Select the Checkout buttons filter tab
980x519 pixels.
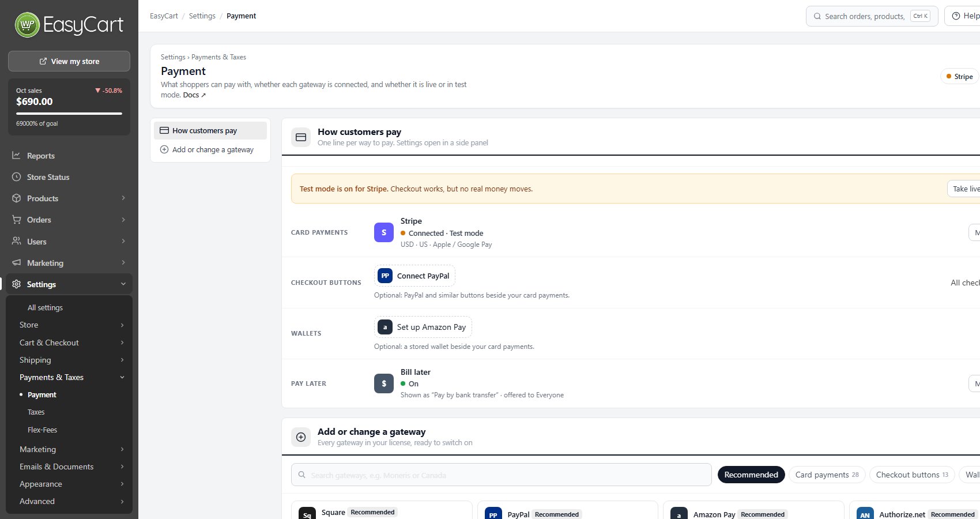pos(912,475)
